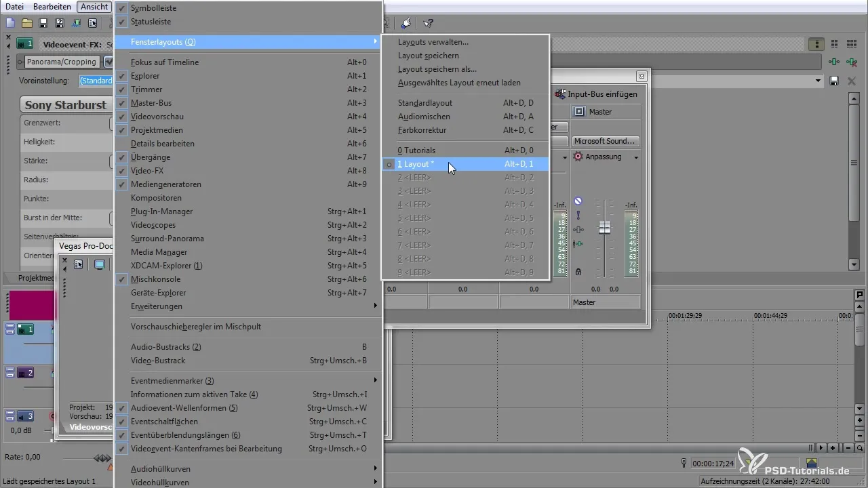Click the green Master fader automation icon
The image size is (868, 488).
578,243
